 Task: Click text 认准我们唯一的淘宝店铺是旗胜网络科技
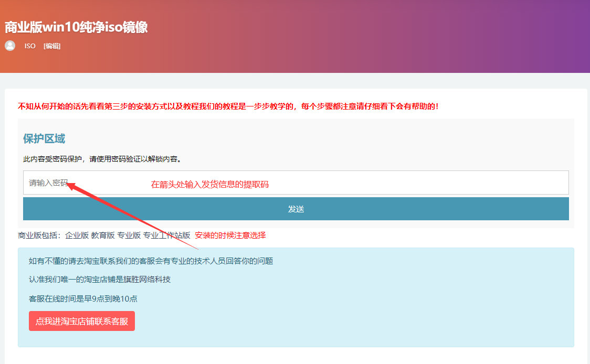(100, 280)
